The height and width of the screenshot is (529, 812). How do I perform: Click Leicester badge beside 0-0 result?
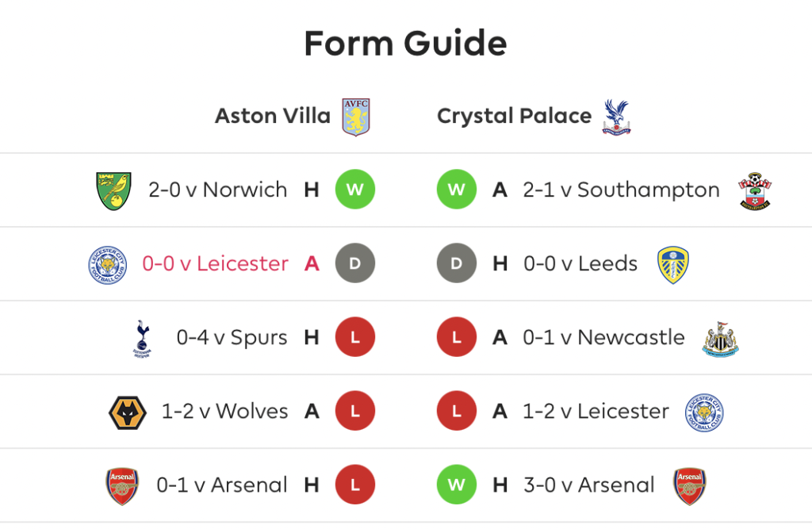(x=108, y=265)
